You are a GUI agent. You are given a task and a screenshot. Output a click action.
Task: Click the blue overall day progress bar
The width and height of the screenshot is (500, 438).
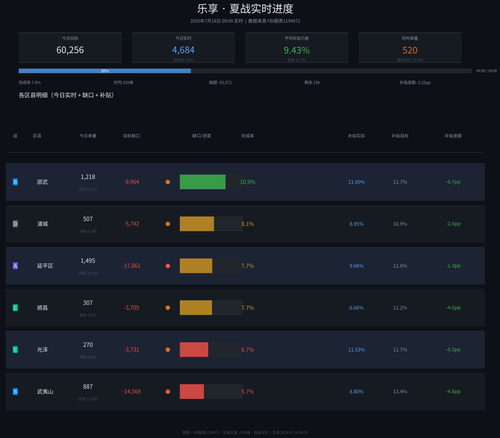point(105,71)
